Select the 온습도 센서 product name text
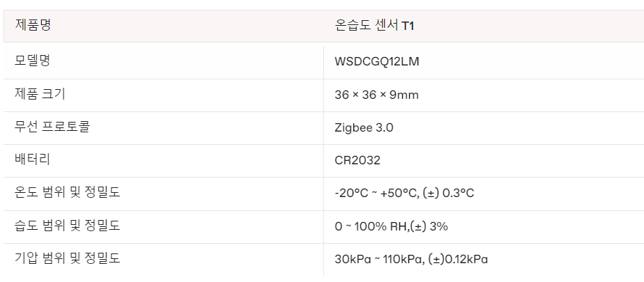Viewport: 644px width, 282px height. 366,26
